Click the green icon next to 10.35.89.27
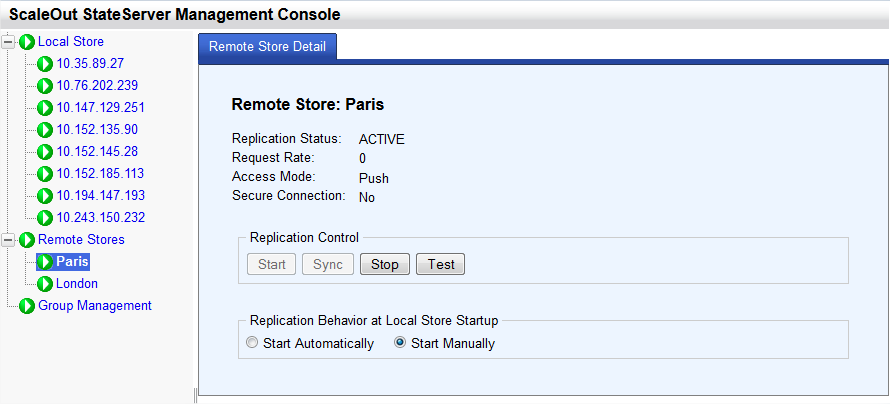The height and width of the screenshot is (404, 890). [45, 64]
